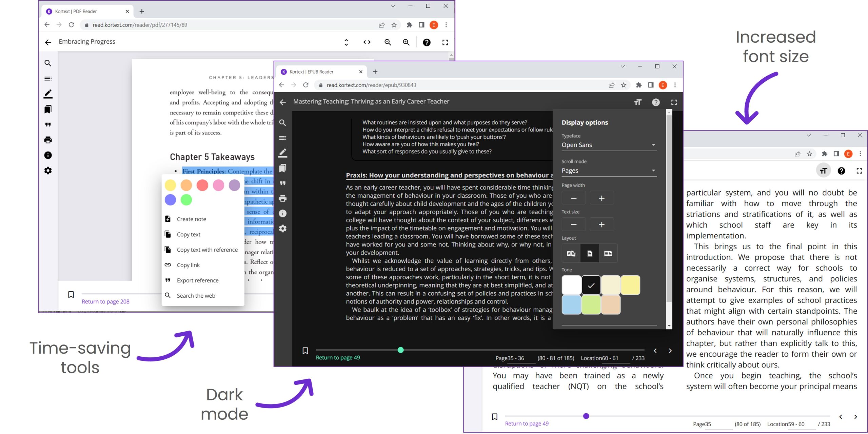
Task: Select Export reference from context menu
Action: click(198, 280)
